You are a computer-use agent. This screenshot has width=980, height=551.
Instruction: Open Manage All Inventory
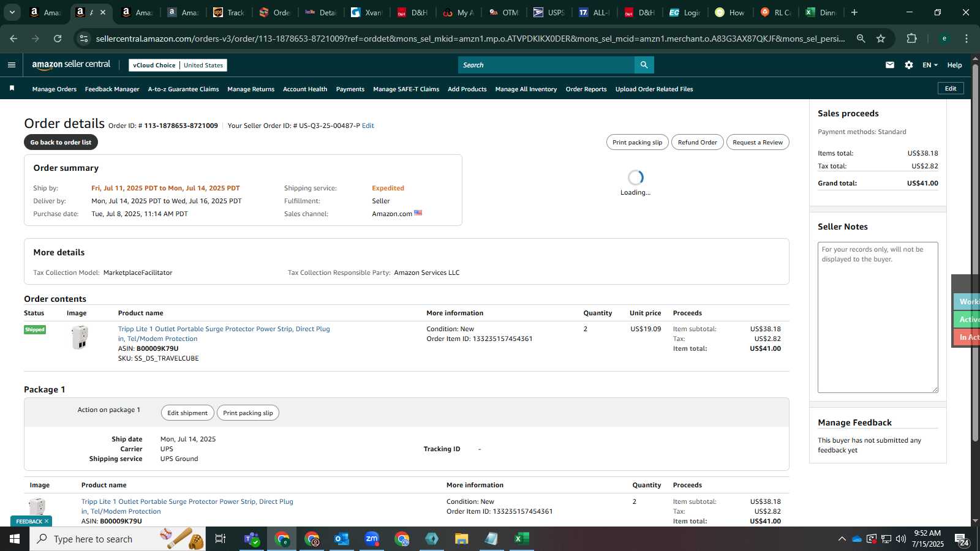(526, 89)
